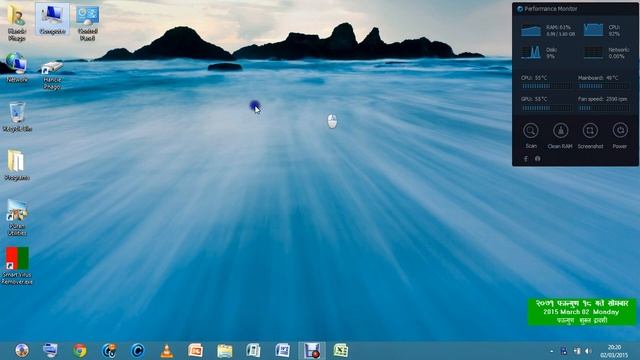640x360 pixels.
Task: Select the Programs folder icon
Action: pos(17,165)
